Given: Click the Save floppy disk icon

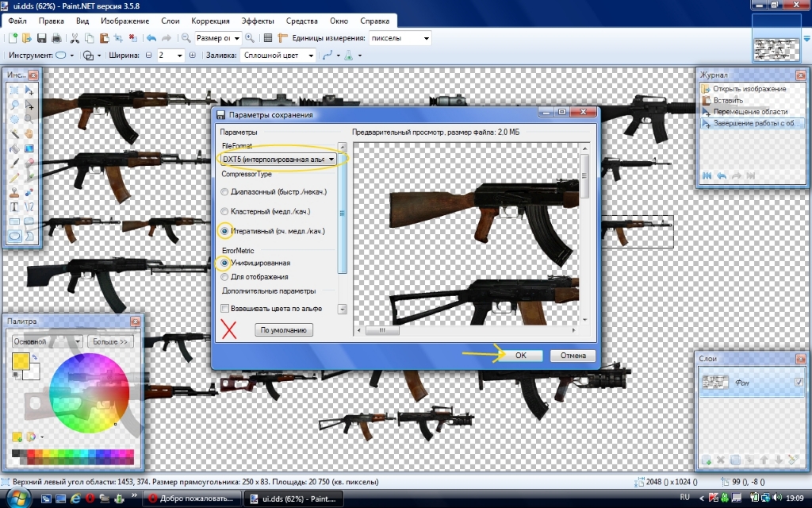Looking at the screenshot, I should coord(42,38).
